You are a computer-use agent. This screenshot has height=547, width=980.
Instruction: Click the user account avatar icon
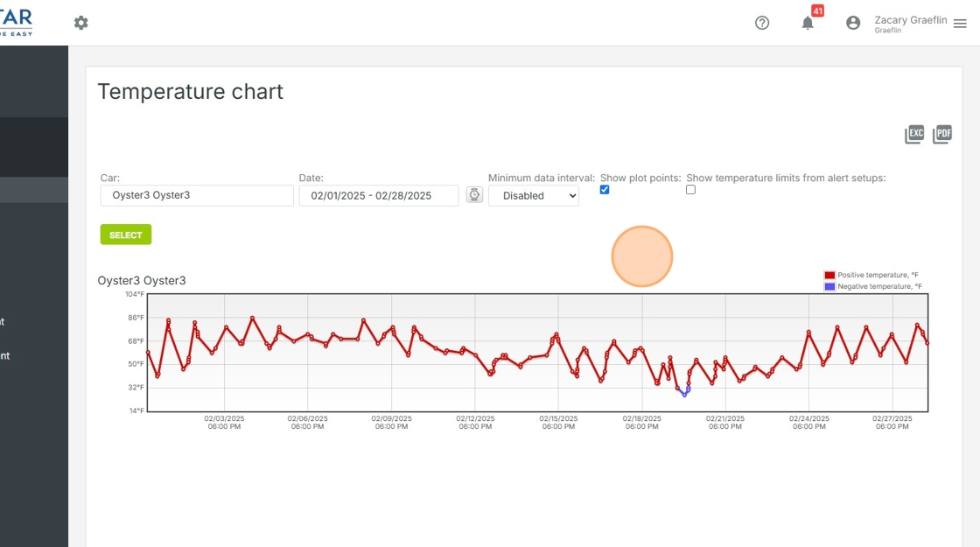click(853, 23)
